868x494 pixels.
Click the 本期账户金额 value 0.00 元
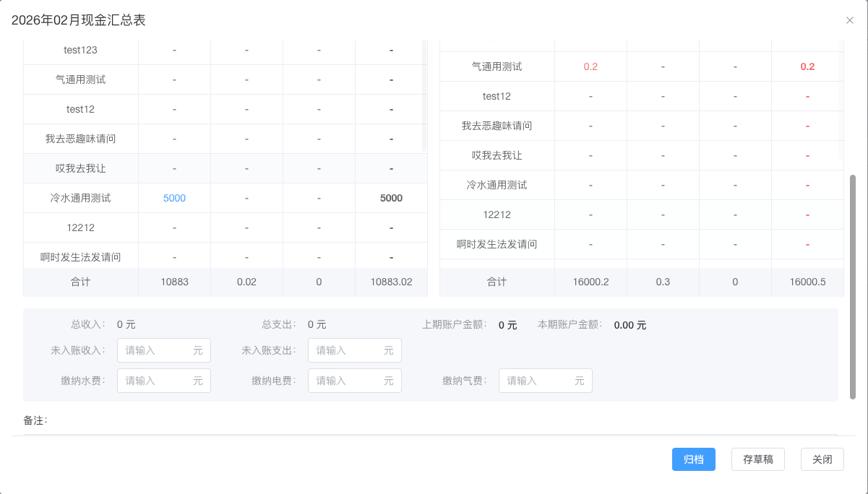pos(630,325)
